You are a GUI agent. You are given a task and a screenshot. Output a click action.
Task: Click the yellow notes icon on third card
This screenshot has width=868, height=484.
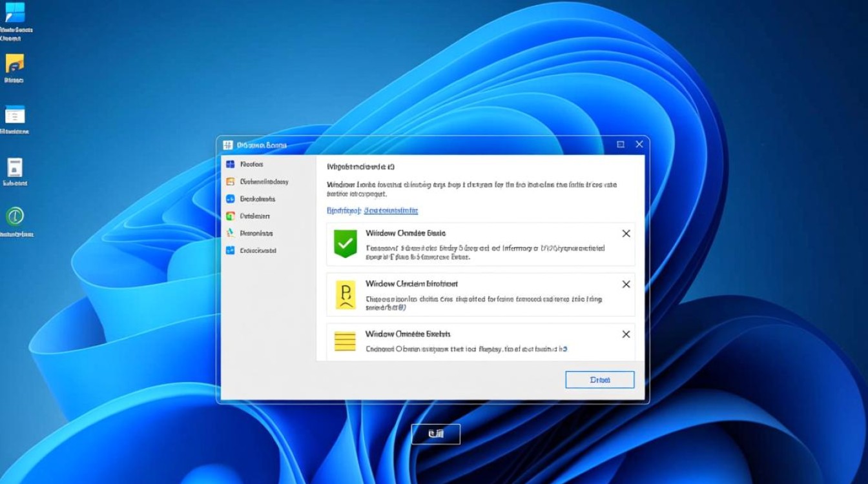(x=346, y=341)
